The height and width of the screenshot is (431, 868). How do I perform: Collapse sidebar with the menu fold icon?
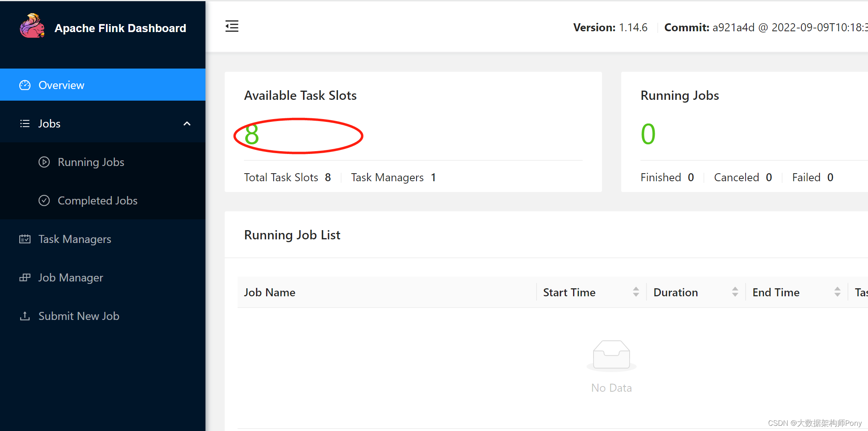pos(232,26)
